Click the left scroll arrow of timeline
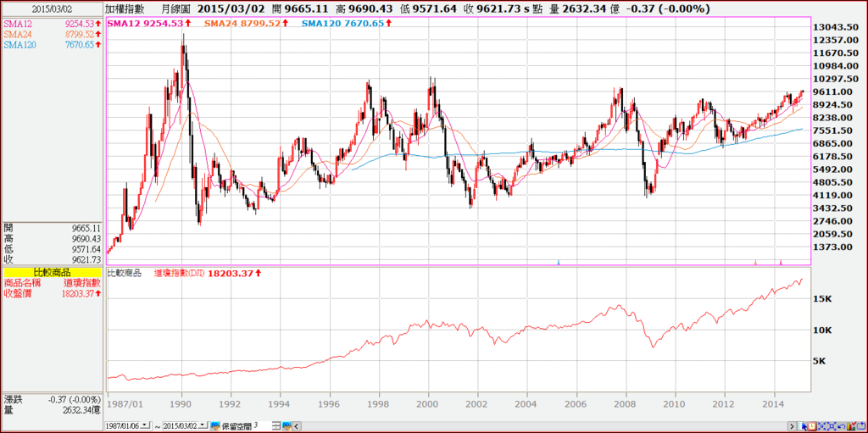The image size is (868, 433). (297, 426)
